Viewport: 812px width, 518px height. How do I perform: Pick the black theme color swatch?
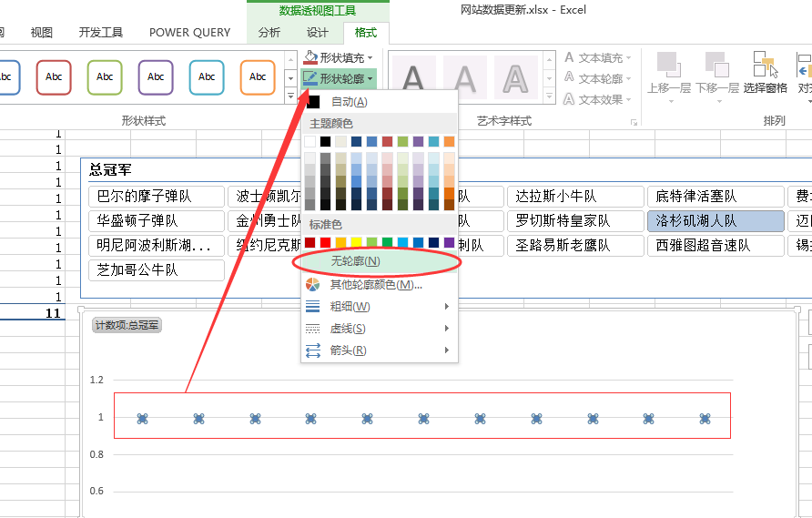point(325,141)
